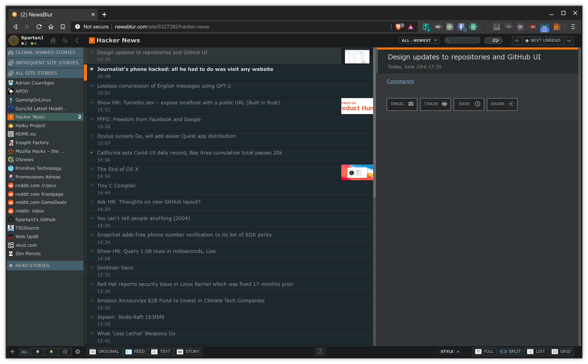Click the Email envelope button

(402, 104)
